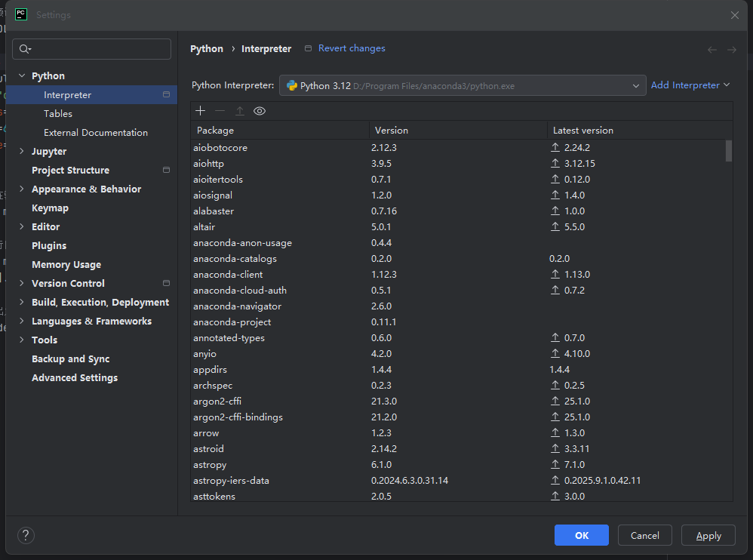The image size is (753, 560).
Task: Click upgrade arrow for alabaster 1.0.0
Action: [x=555, y=211]
